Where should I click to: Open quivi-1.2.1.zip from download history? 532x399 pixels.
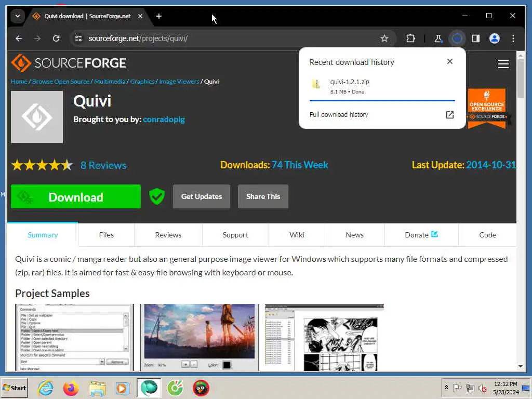382,86
